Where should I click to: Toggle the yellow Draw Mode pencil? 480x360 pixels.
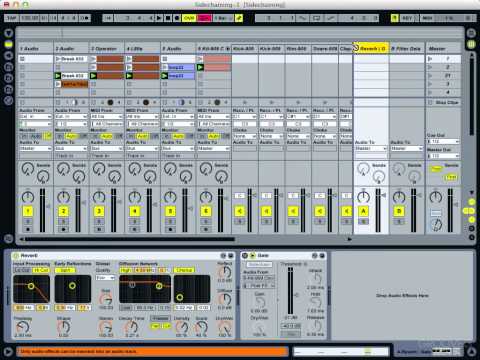[239, 18]
